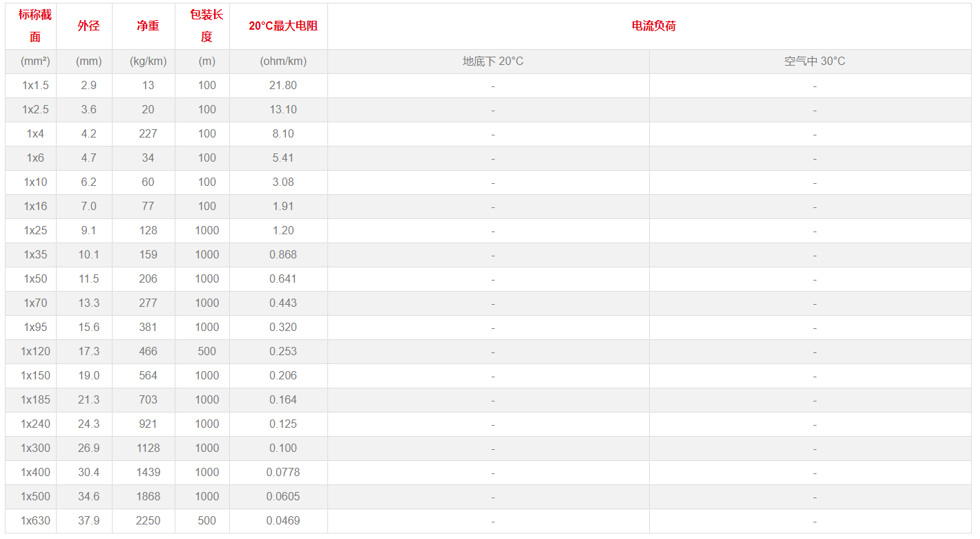Select the 1x95 row label
The height and width of the screenshot is (539, 980).
pyautogui.click(x=35, y=327)
